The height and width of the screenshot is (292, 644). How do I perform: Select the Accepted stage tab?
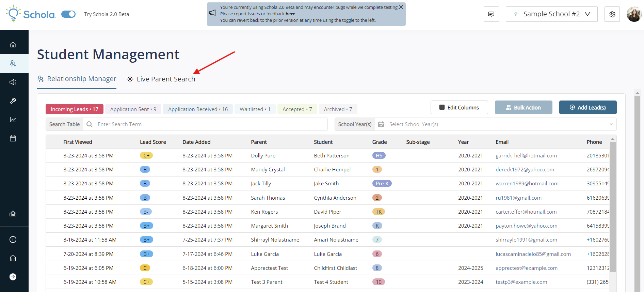297,109
